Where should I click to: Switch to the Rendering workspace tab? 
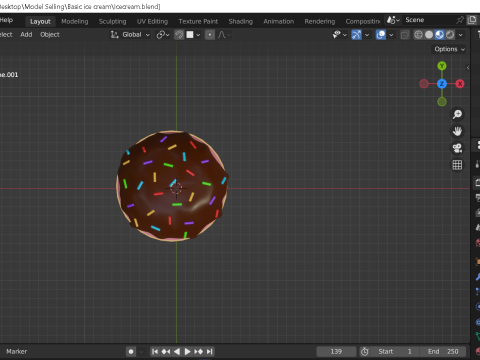320,21
